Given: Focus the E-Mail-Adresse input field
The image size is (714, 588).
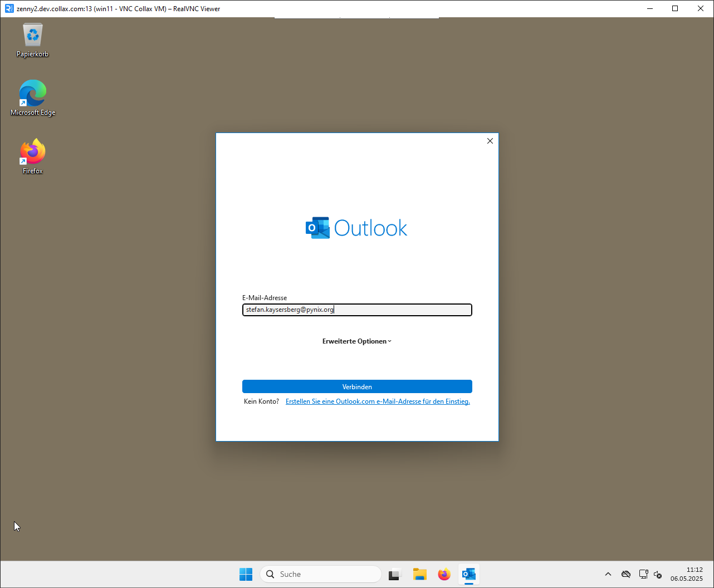Looking at the screenshot, I should click(356, 310).
